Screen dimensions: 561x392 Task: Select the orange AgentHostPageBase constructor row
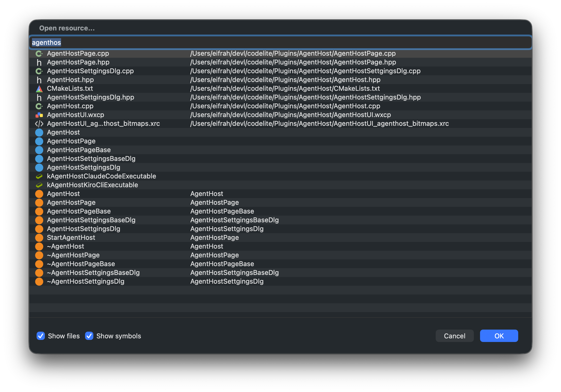[280, 211]
